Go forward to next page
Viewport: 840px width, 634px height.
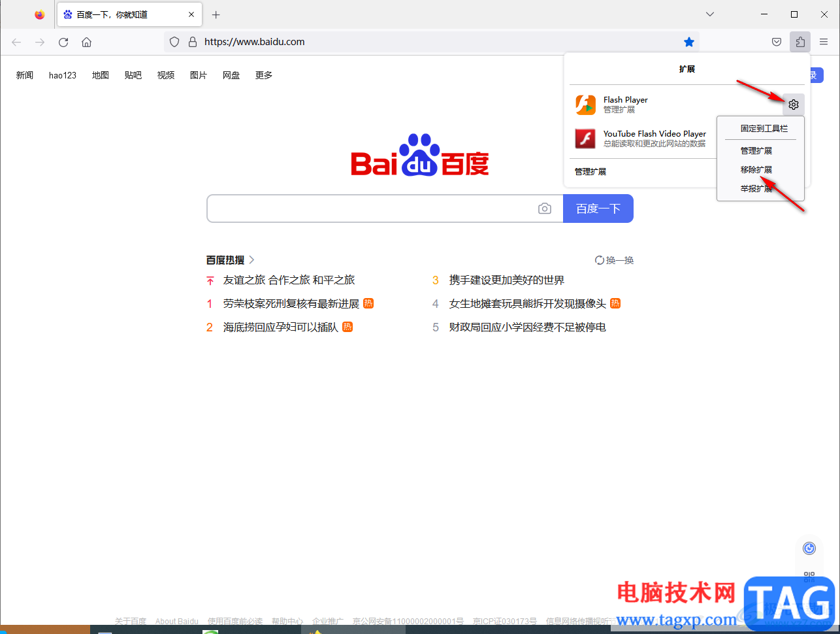(x=40, y=42)
